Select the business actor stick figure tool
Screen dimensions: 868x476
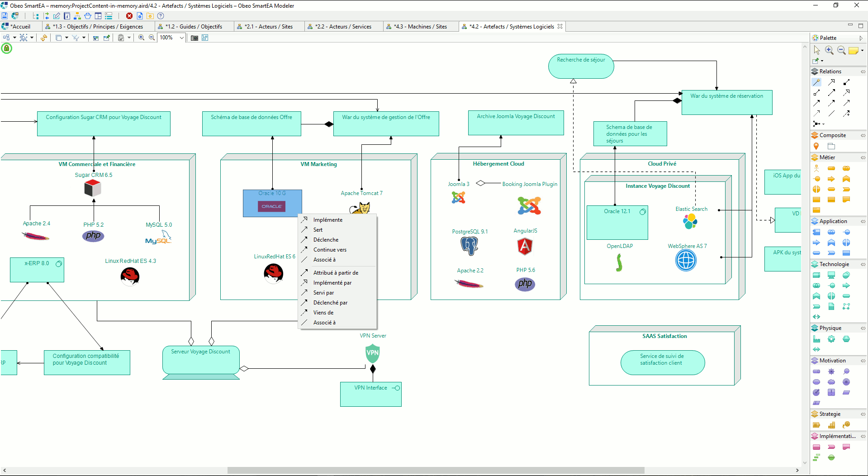816,168
